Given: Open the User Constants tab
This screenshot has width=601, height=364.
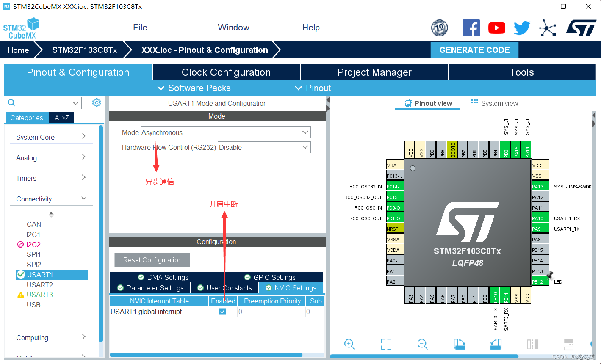Looking at the screenshot, I should (225, 288).
